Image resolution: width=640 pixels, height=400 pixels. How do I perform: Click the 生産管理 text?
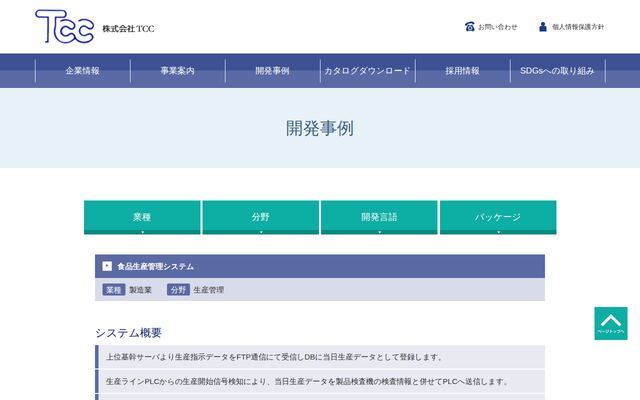click(x=209, y=290)
